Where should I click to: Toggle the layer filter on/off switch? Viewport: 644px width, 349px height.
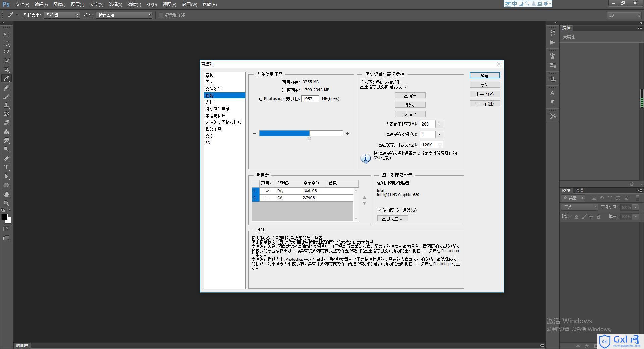(638, 198)
